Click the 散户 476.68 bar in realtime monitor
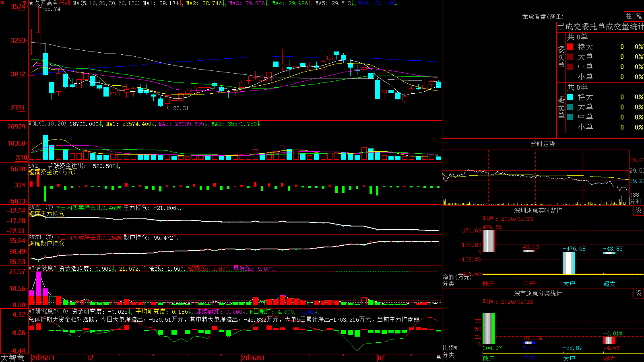Screen dimensions: 644x362 tap(488, 241)
